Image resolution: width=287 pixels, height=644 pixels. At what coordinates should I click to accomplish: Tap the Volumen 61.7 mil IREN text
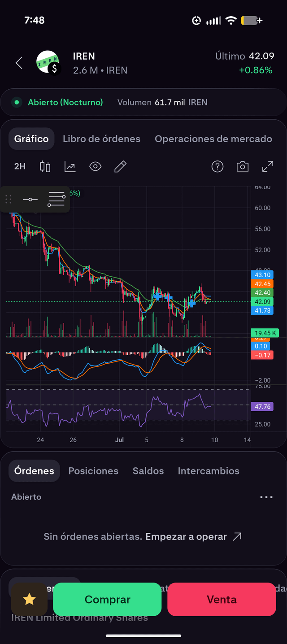(x=162, y=102)
